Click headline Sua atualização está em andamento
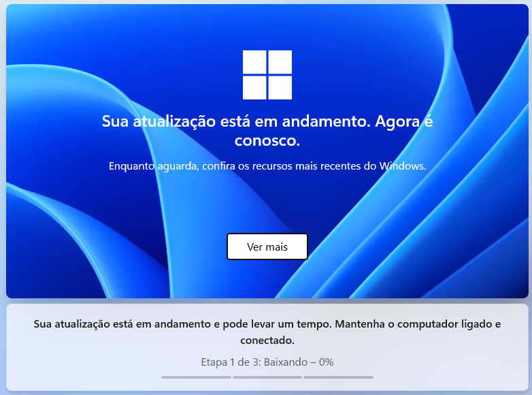The image size is (532, 395). pyautogui.click(x=236, y=121)
